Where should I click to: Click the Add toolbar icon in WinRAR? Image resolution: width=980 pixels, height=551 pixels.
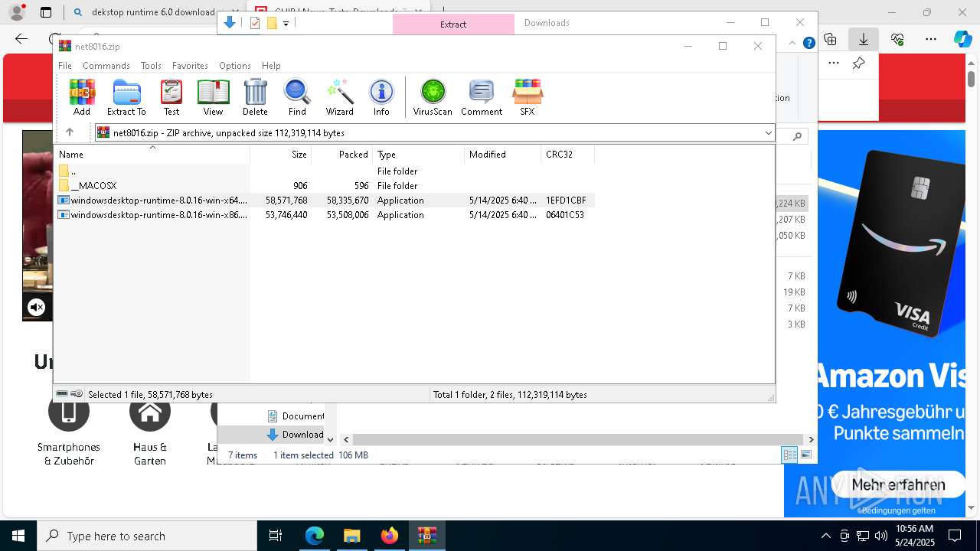82,97
